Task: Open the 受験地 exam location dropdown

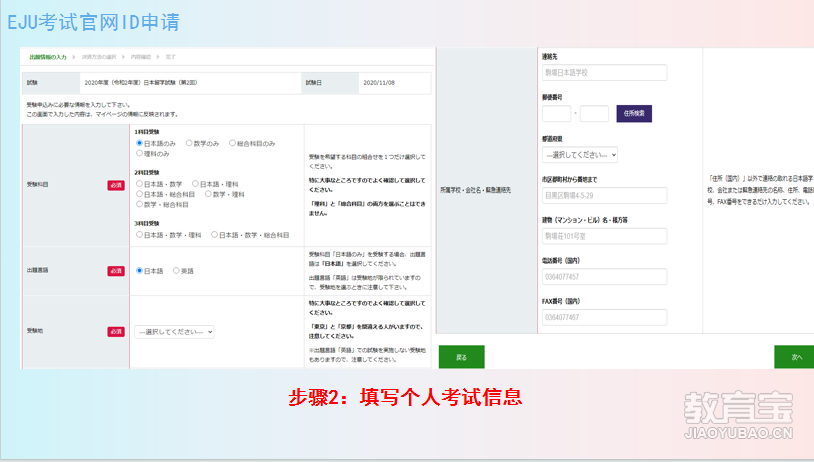Action: point(174,331)
